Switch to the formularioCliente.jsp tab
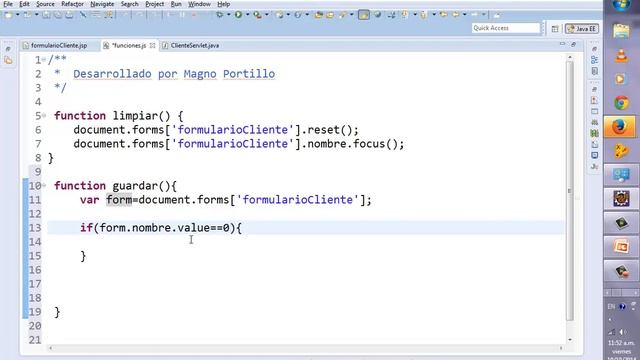The width and height of the screenshot is (640, 360). [59, 45]
